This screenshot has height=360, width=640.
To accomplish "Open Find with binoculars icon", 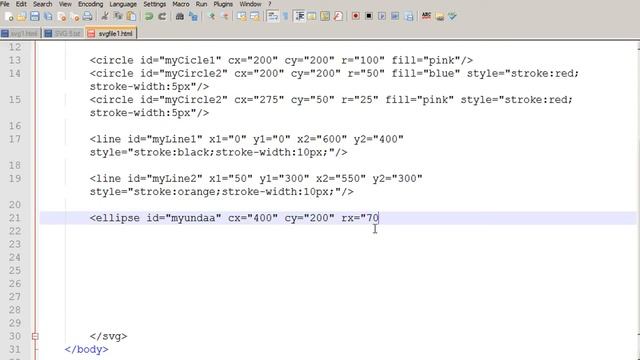I will tap(180, 16).
